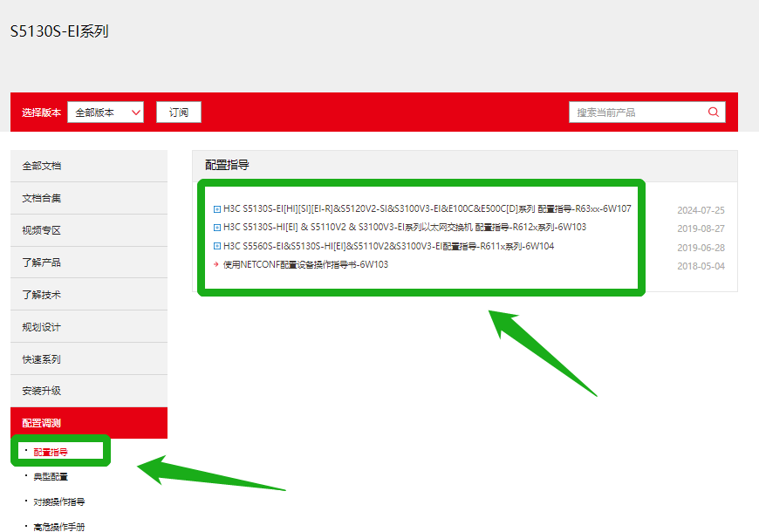The width and height of the screenshot is (759, 532).
Task: Click the document icon beside R611x系列-6W104 guide
Action: click(x=217, y=247)
